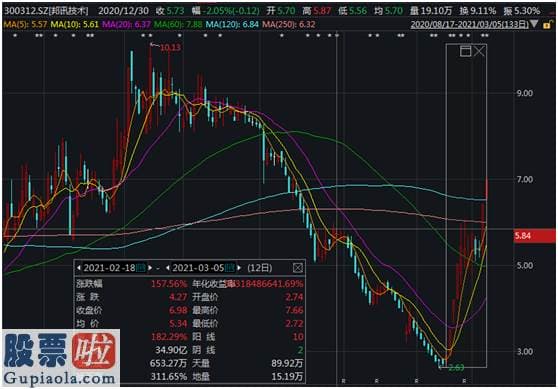
Task: Click the 阳线 count 10
Action: pyautogui.click(x=298, y=337)
